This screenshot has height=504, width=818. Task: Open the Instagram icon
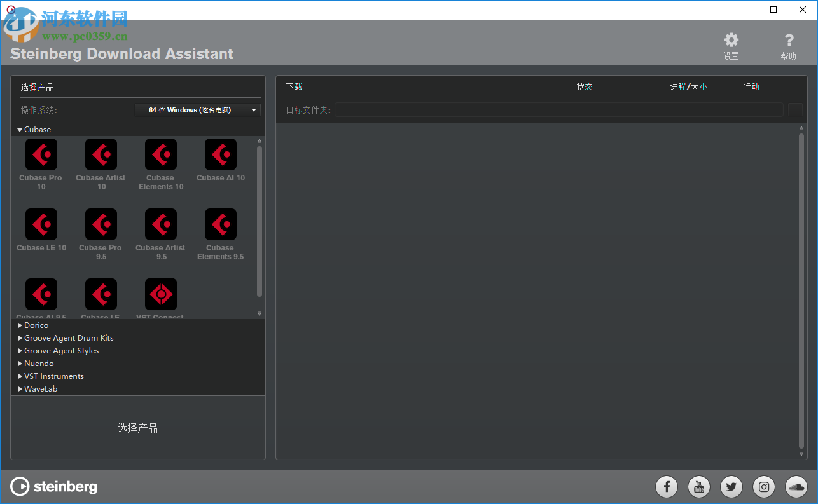click(x=763, y=486)
